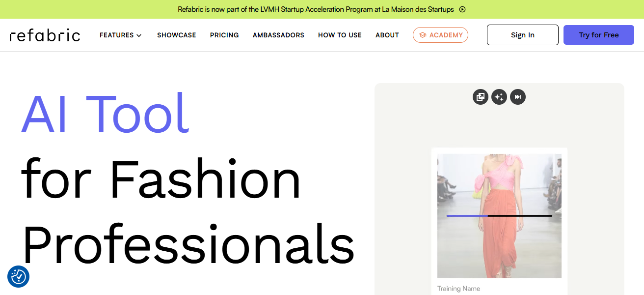Click the progress bar over the fashion image
This screenshot has height=295, width=644.
(499, 216)
